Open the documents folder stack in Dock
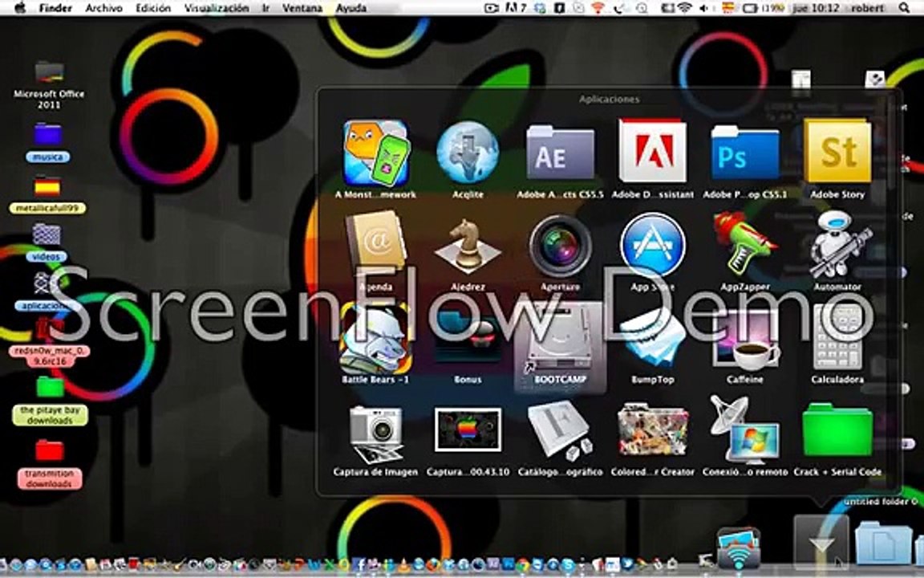This screenshot has width=924, height=578. coord(883,543)
